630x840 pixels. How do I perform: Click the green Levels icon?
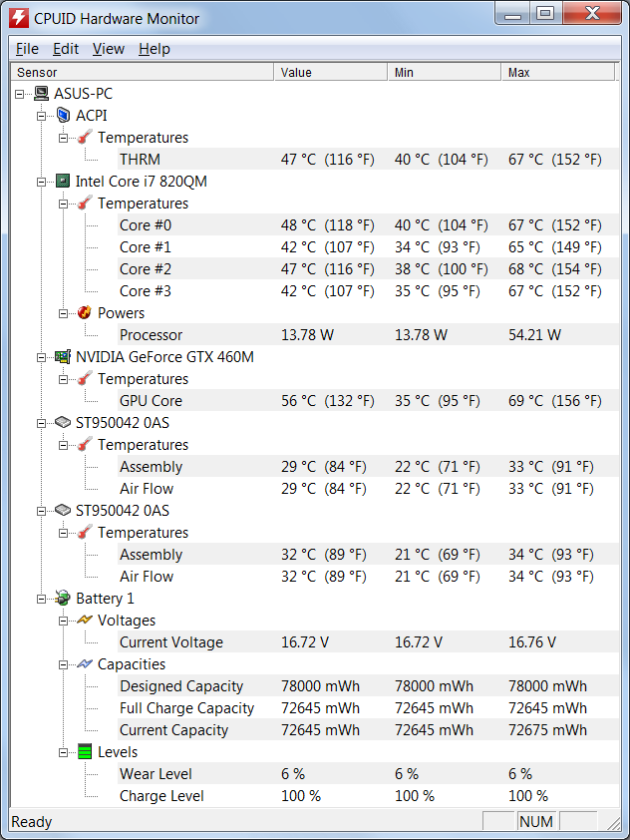pos(85,752)
